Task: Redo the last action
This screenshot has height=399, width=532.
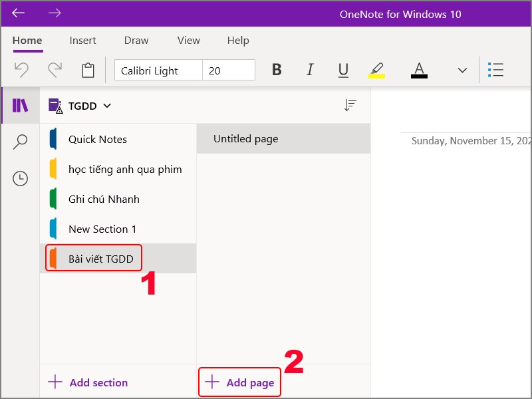Action: tap(55, 70)
